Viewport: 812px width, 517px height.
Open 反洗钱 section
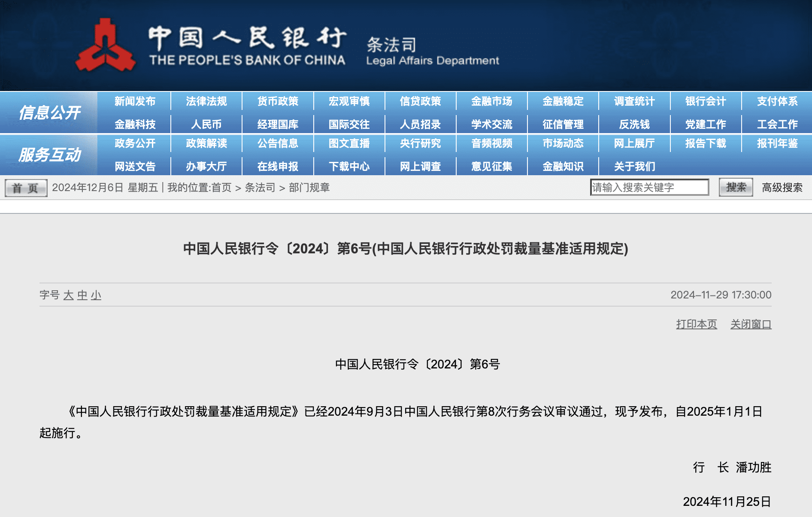pos(634,125)
